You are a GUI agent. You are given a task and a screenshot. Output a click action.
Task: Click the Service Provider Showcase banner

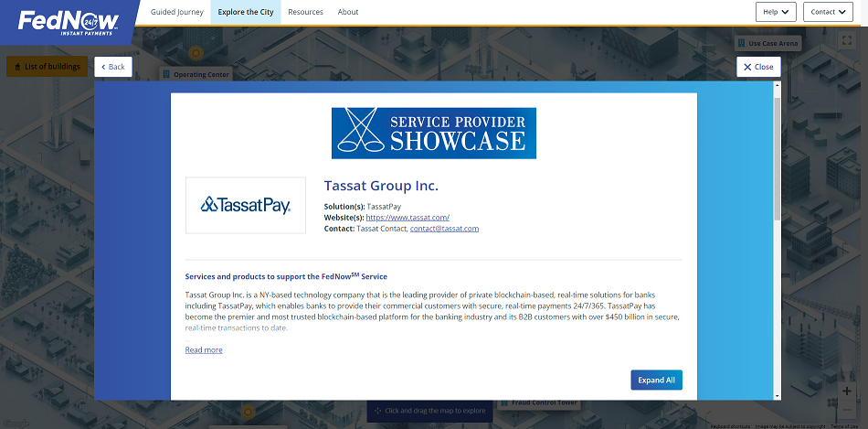pyautogui.click(x=433, y=133)
